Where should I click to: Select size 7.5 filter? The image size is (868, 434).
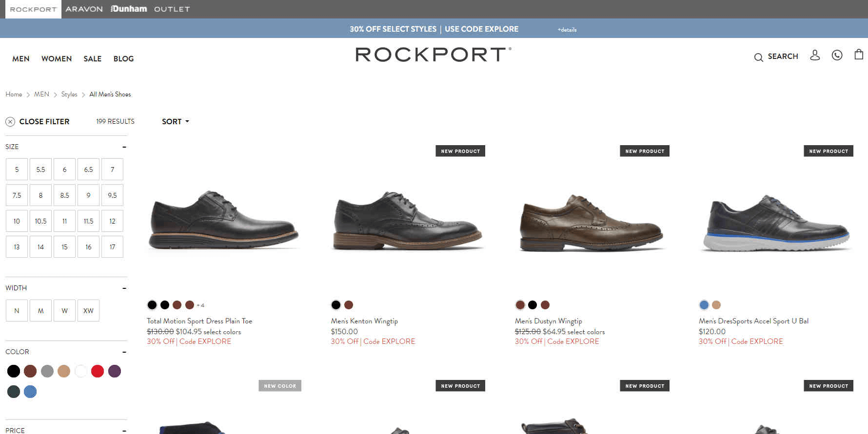(17, 195)
